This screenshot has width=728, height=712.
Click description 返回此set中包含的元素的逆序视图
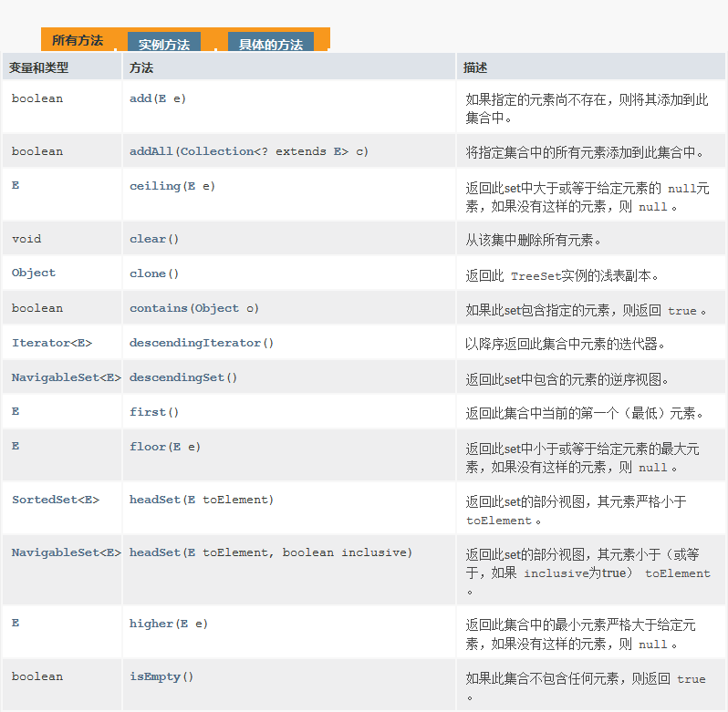(x=567, y=379)
